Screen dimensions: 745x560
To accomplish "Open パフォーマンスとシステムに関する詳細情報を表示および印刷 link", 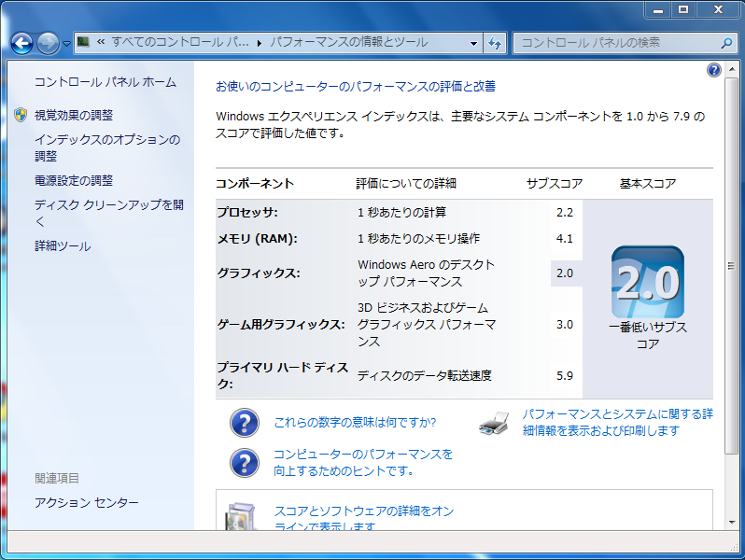I will pyautogui.click(x=618, y=422).
